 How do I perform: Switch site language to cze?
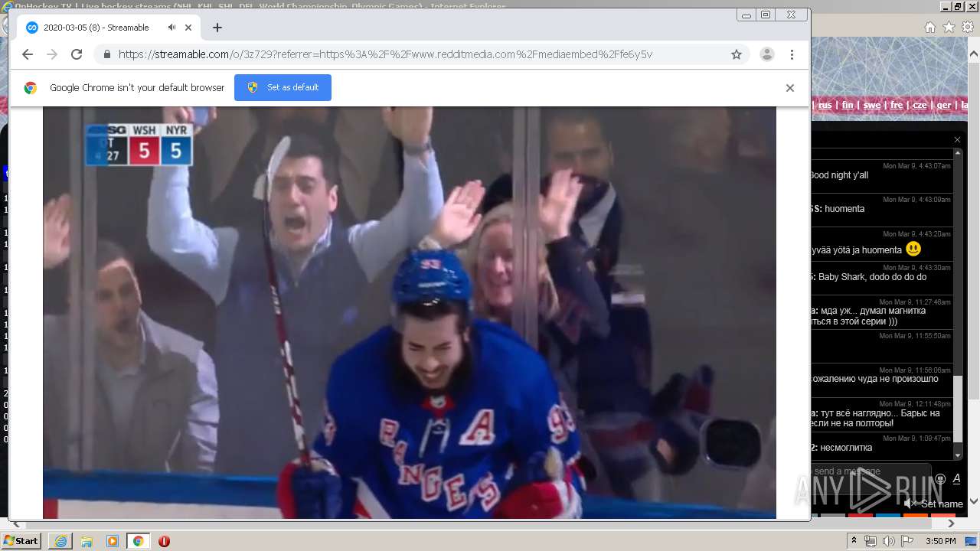pos(920,105)
